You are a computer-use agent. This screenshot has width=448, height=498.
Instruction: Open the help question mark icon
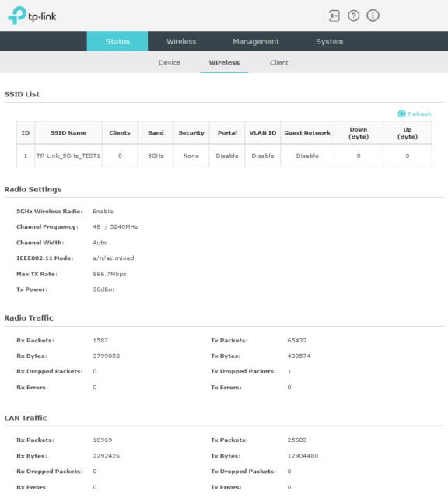[x=353, y=16]
